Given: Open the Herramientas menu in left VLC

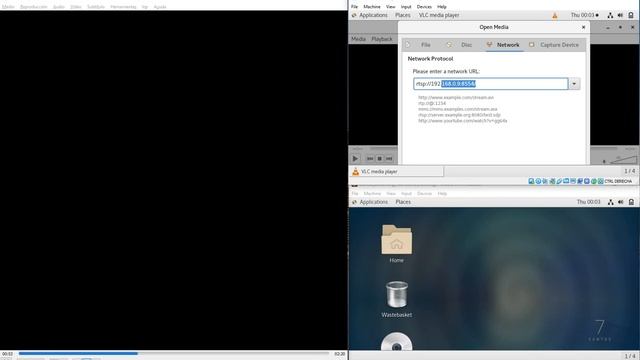Looking at the screenshot, I should pos(123,7).
